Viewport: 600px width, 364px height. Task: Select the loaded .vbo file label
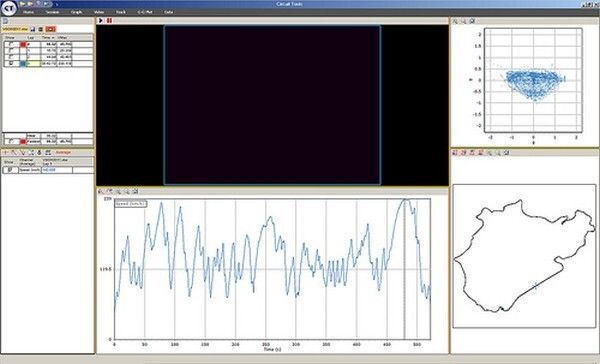tap(15, 29)
